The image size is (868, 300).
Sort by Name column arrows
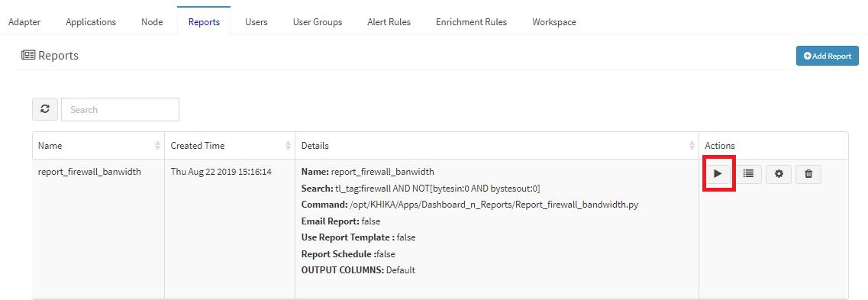tap(158, 146)
